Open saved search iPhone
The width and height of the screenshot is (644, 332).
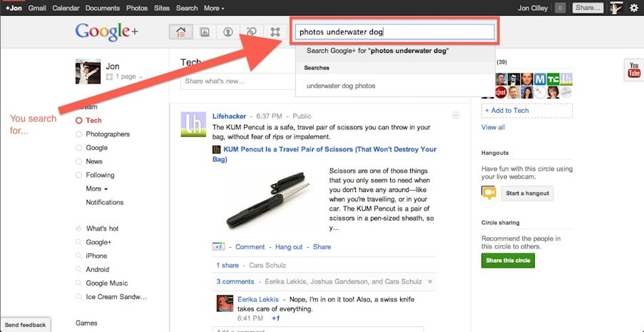pos(96,256)
